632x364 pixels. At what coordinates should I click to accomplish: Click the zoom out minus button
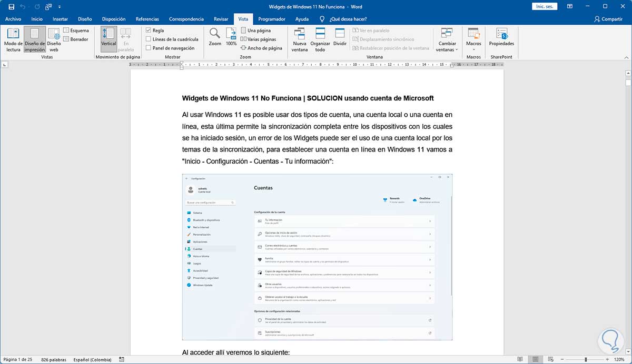[561, 359]
